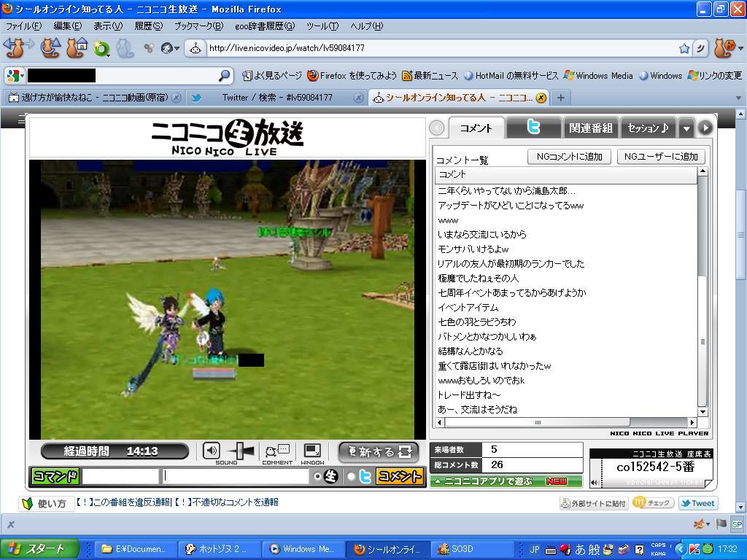The height and width of the screenshot is (560, 747).
Task: Expand the ニコニコアプリで遊ぶ bar
Action: (x=506, y=481)
